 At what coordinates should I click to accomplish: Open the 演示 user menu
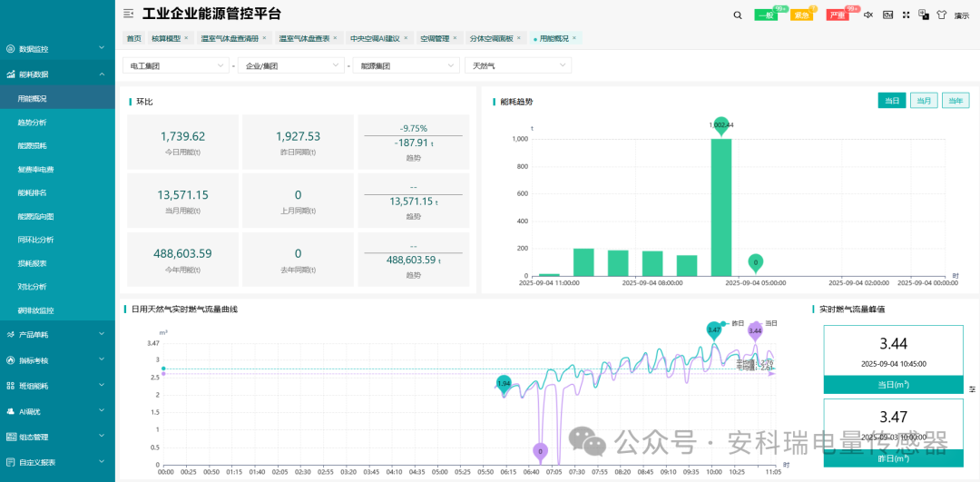click(x=962, y=15)
